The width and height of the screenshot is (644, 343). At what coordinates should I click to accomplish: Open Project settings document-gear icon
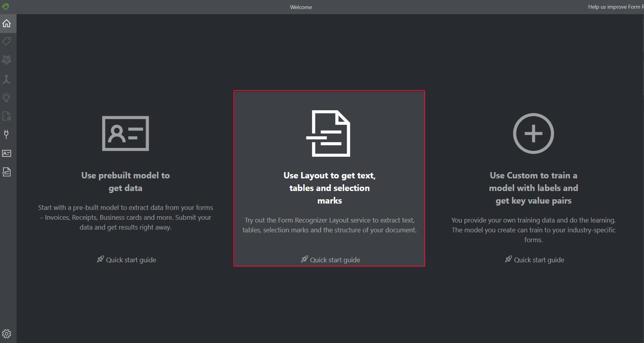pos(7,116)
